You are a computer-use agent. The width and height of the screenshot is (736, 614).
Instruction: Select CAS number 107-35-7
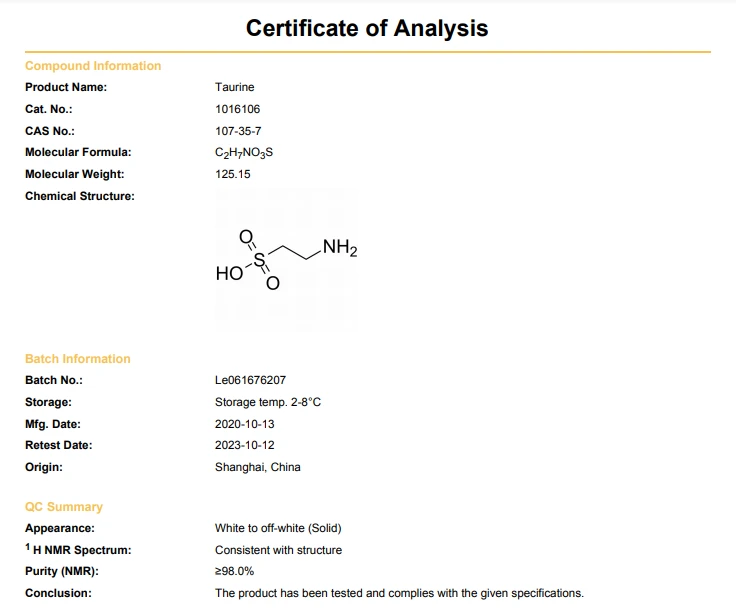[238, 131]
